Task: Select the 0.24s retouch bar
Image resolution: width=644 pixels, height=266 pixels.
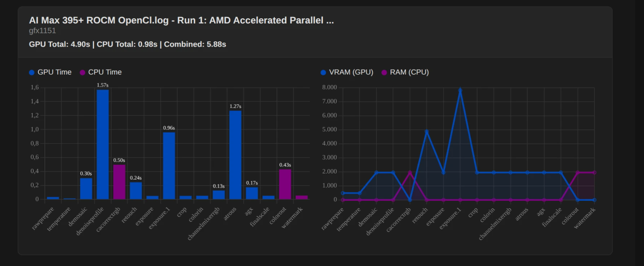Action: click(136, 191)
